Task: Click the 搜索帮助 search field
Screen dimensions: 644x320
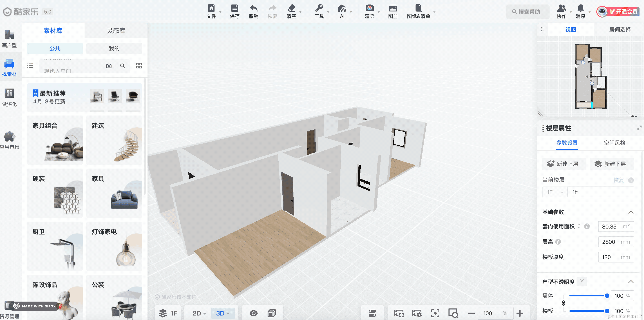Action: tap(528, 12)
